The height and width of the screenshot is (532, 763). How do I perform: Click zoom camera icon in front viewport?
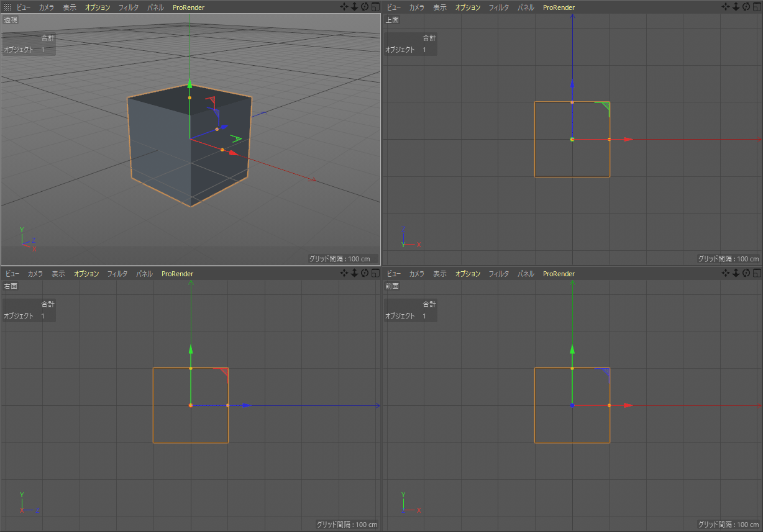736,273
